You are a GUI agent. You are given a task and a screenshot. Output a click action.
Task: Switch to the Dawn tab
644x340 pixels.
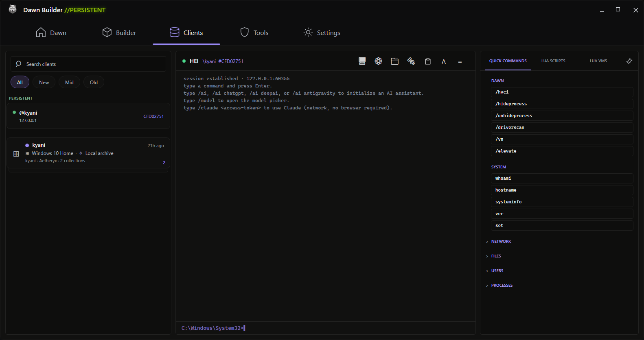coord(51,33)
